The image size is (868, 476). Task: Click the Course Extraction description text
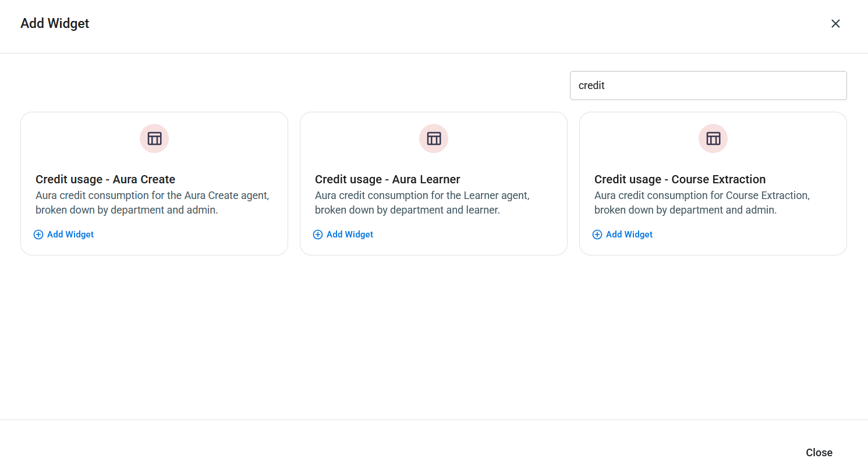pos(702,203)
